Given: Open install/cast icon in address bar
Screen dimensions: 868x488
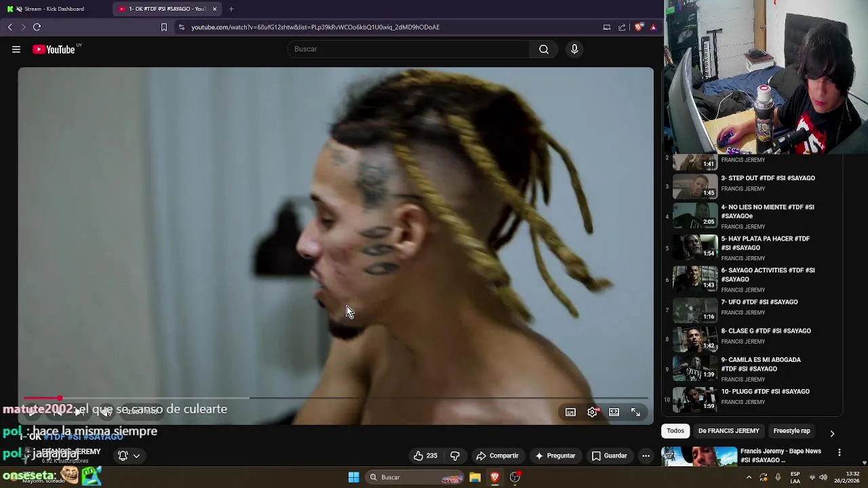Looking at the screenshot, I should [607, 27].
